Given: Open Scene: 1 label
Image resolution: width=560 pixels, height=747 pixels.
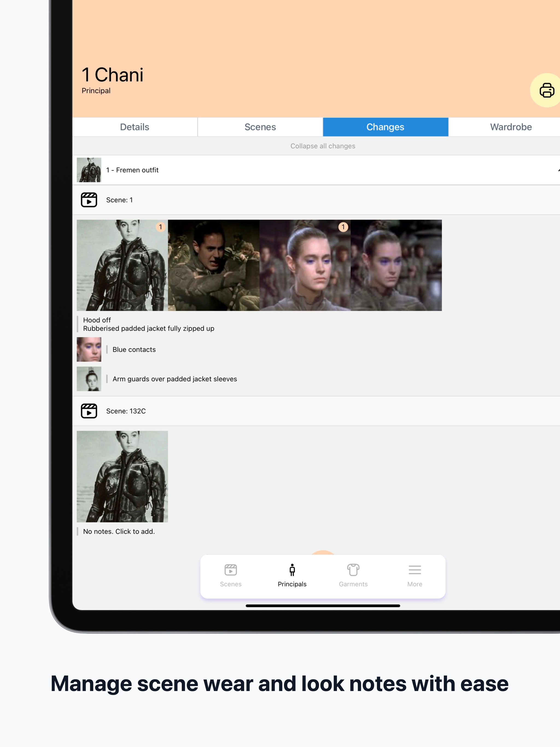Looking at the screenshot, I should click(x=119, y=200).
